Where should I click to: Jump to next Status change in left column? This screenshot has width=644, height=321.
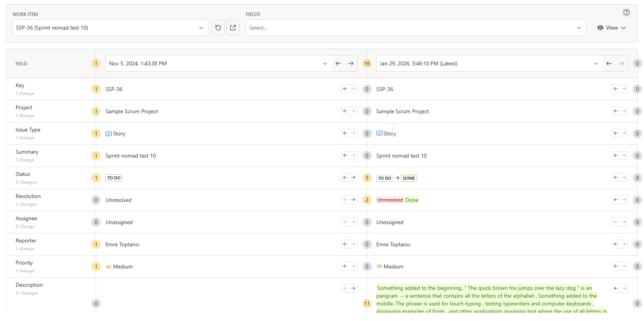(353, 177)
